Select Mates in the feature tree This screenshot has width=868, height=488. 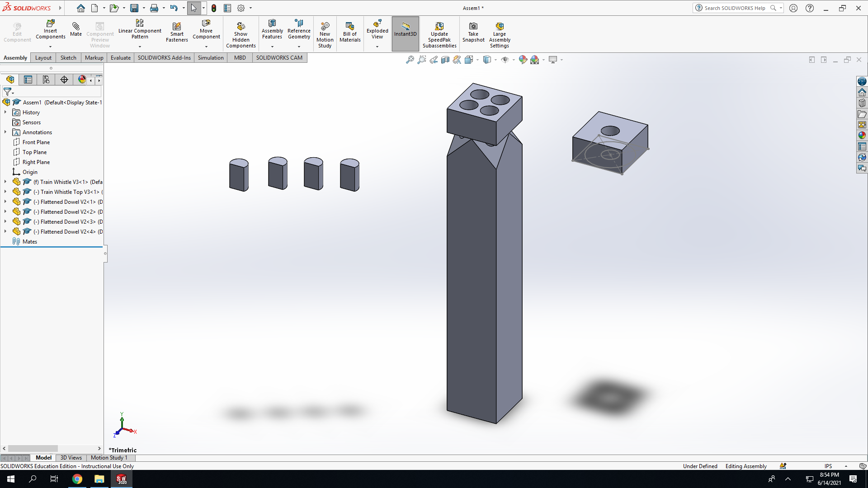coord(30,242)
